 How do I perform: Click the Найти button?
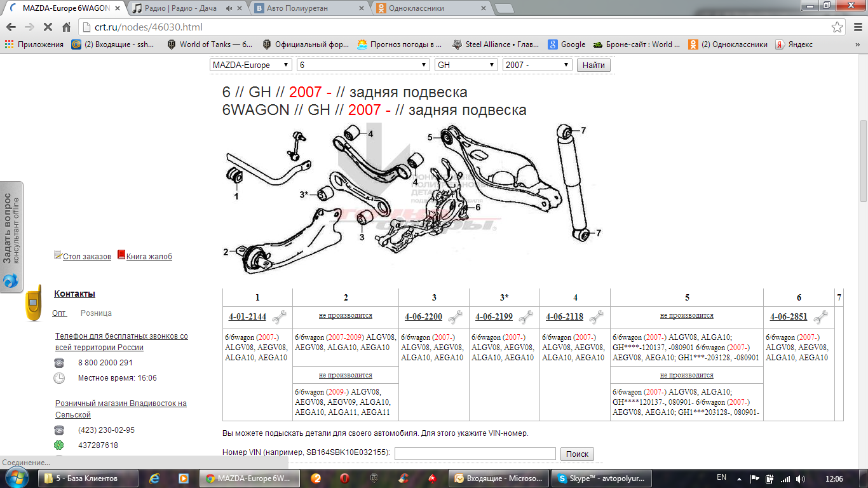point(593,65)
